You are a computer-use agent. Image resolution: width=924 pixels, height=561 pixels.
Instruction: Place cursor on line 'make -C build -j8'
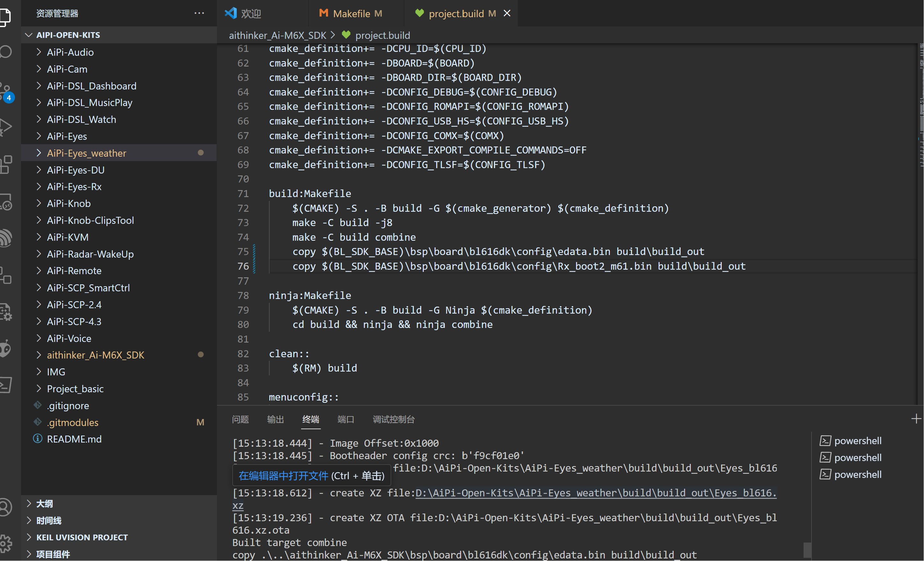342,223
